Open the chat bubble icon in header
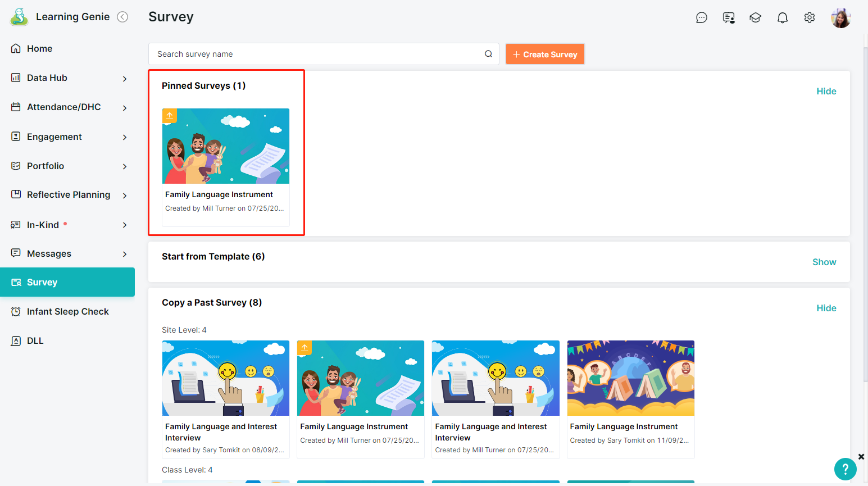Screen dimensions: 868x486 coord(701,18)
